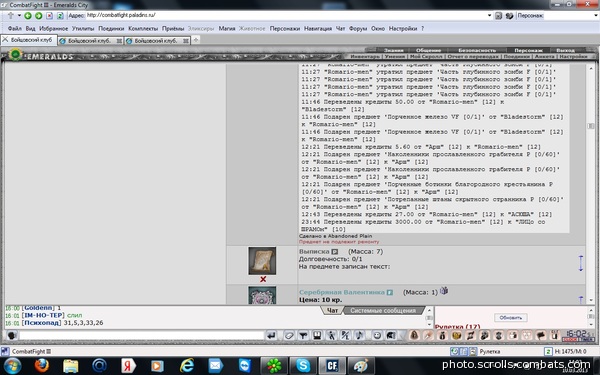Delete Выписка item with red X
Viewport: 600px width, 375px height.
263,279
